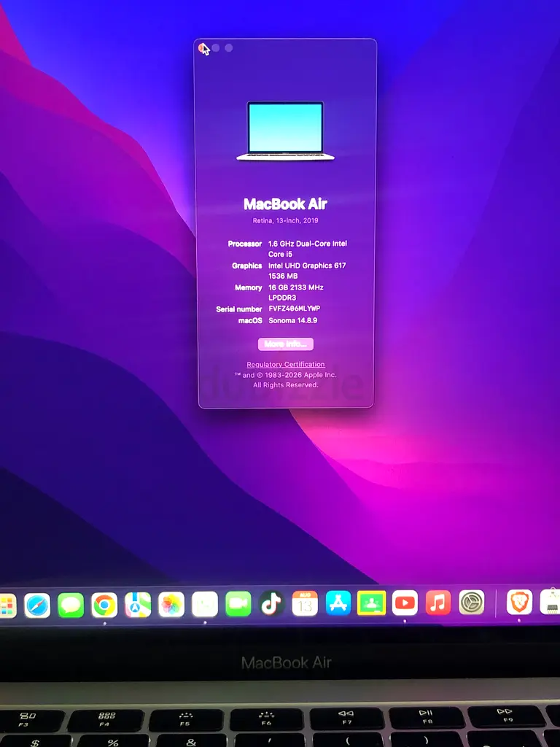Click the serial number FVFZ406MLYWP
Screen dimensions: 560x747
click(x=295, y=309)
